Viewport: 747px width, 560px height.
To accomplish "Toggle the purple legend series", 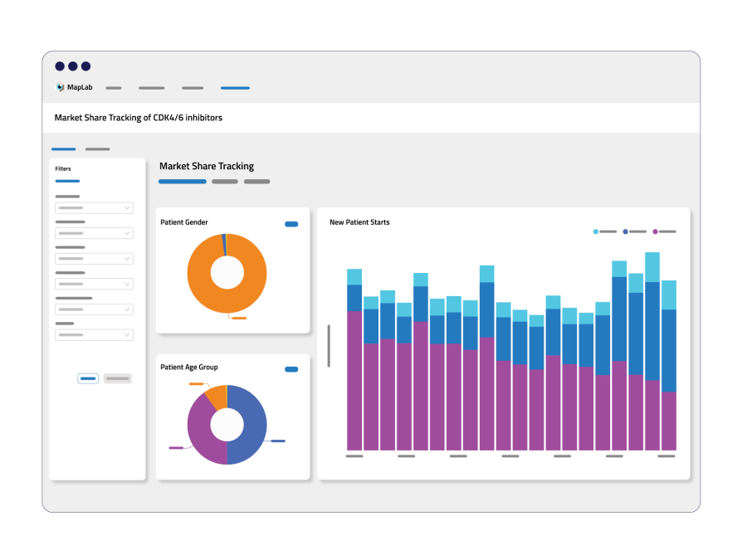I will pyautogui.click(x=664, y=232).
